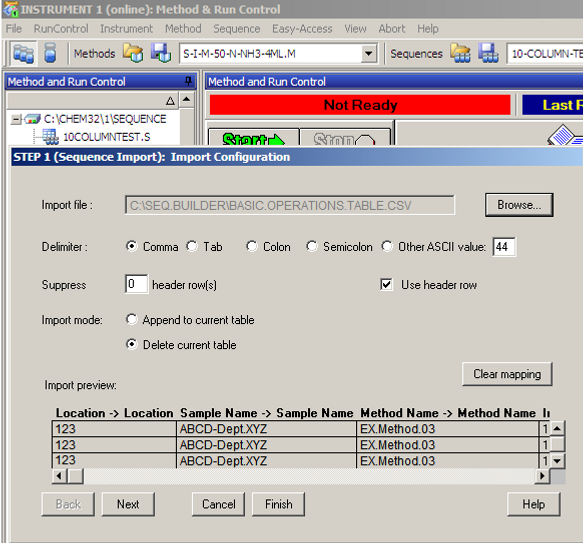Click the Stop run button
The height and width of the screenshot is (543, 583).
coord(345,138)
